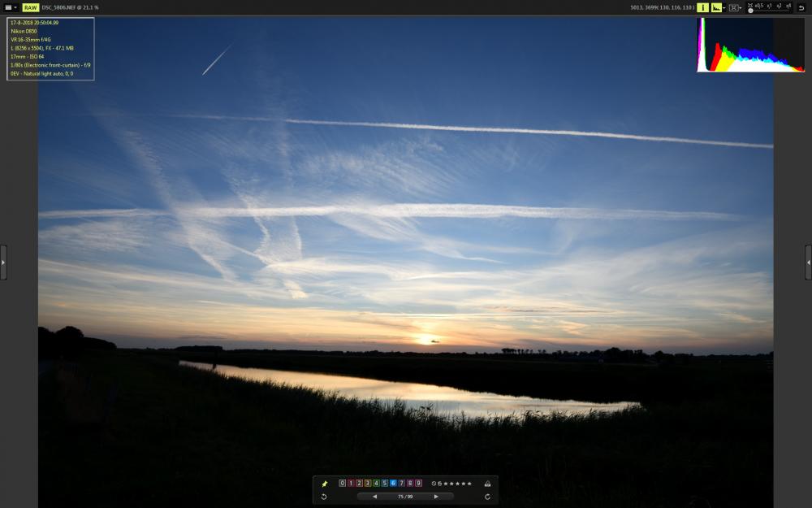Set zoom to x4
812x508 pixels.
click(788, 6)
